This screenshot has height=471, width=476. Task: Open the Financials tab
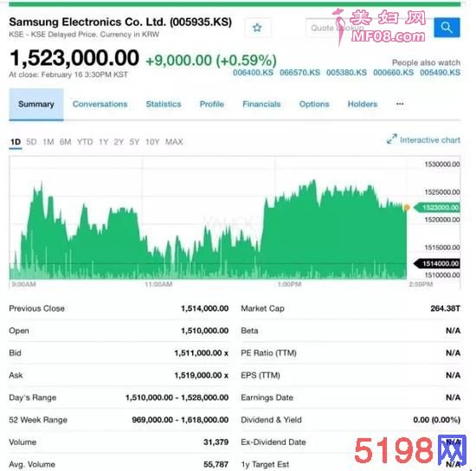click(261, 104)
